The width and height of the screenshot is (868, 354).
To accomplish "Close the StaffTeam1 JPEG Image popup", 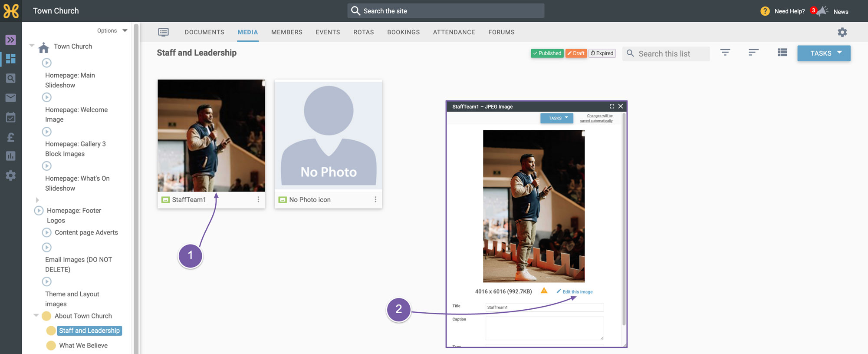I will point(621,106).
